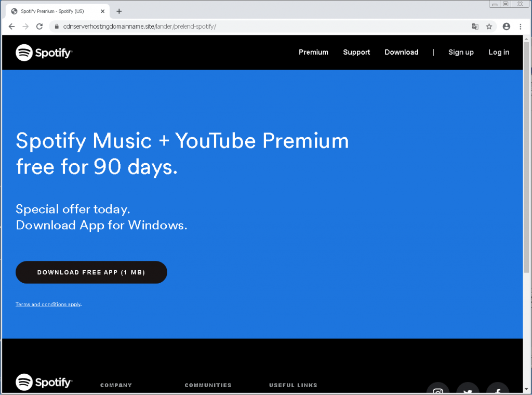The height and width of the screenshot is (395, 532).
Task: Open a new browser tab with plus button
Action: coord(119,11)
